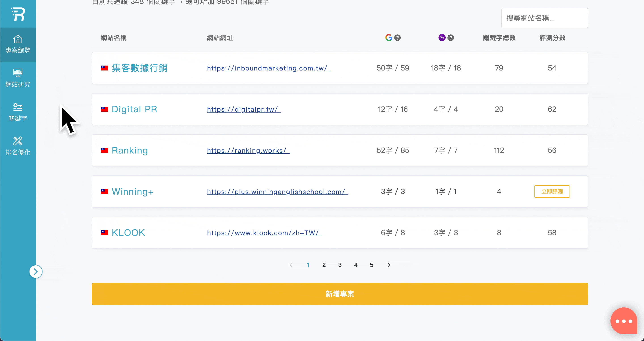Open the 關鍵字 sidebar icon
This screenshot has width=644, height=341.
[x=18, y=112]
